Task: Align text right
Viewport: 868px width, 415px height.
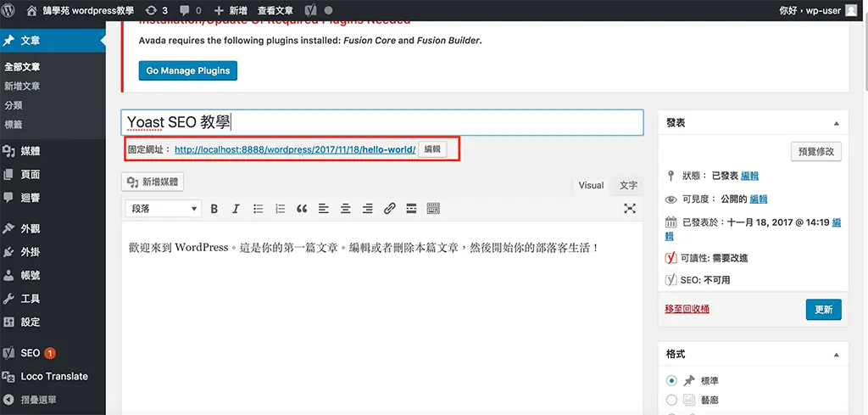Action: coord(368,208)
